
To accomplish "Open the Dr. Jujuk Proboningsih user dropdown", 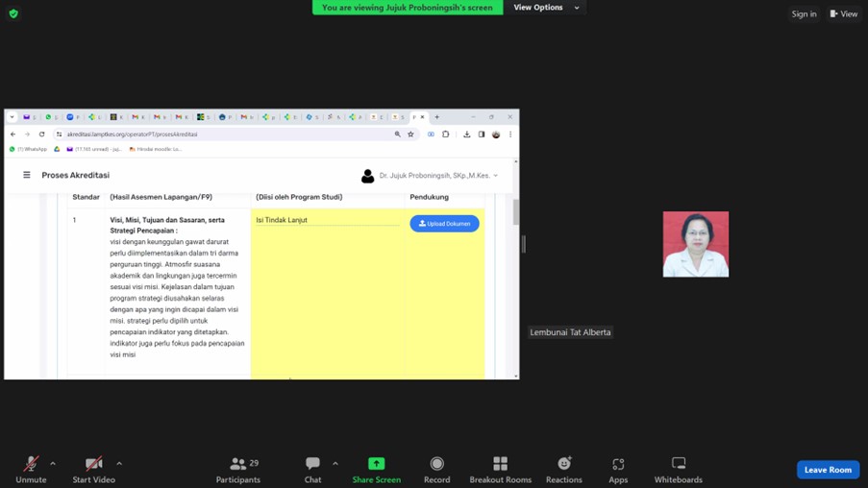I will [x=438, y=176].
